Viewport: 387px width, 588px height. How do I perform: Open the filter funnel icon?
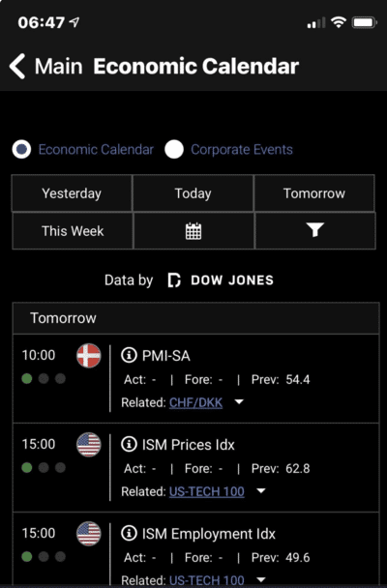point(315,230)
